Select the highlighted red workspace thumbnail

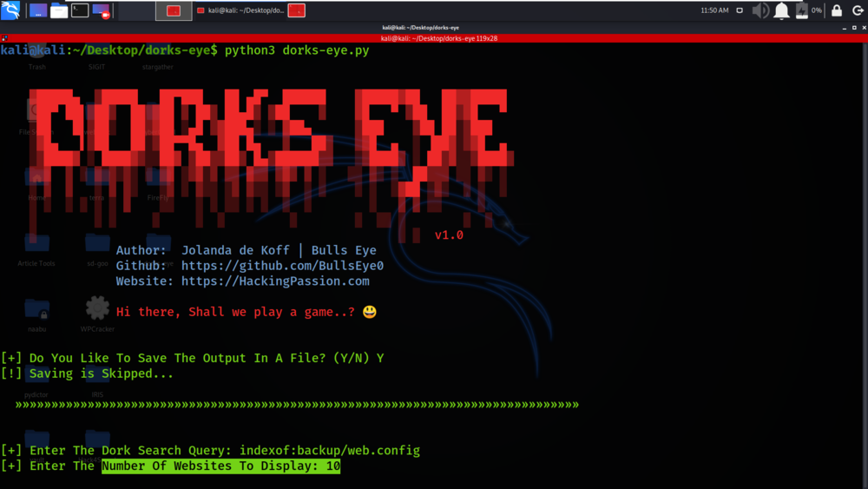pyautogui.click(x=174, y=10)
